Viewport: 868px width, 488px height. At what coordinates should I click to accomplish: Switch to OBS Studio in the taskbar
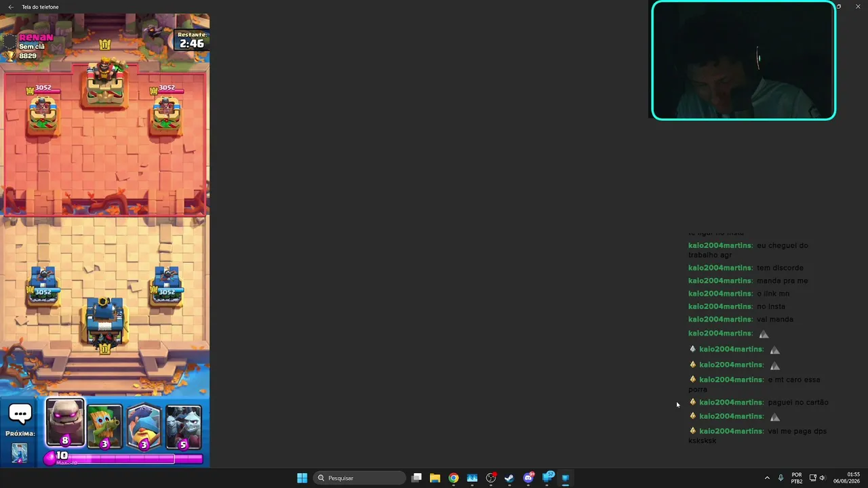pos(491,478)
